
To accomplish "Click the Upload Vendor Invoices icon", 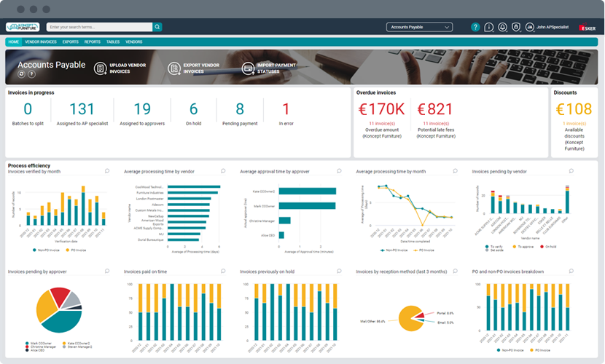I will coord(101,68).
